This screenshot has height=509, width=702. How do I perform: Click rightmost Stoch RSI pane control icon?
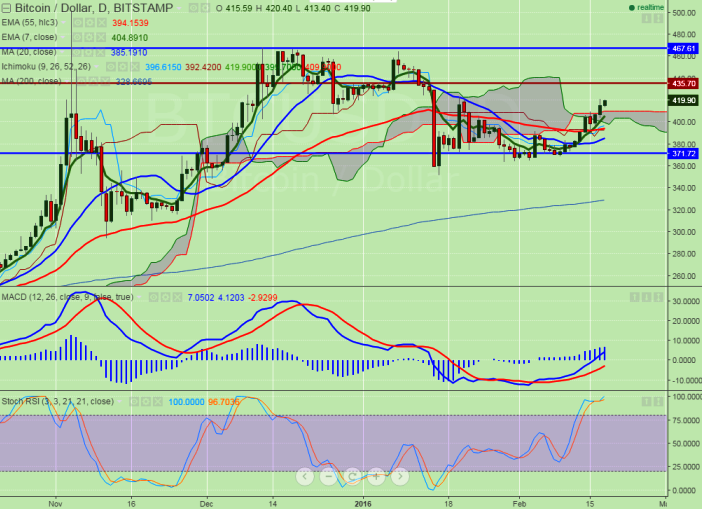click(658, 402)
